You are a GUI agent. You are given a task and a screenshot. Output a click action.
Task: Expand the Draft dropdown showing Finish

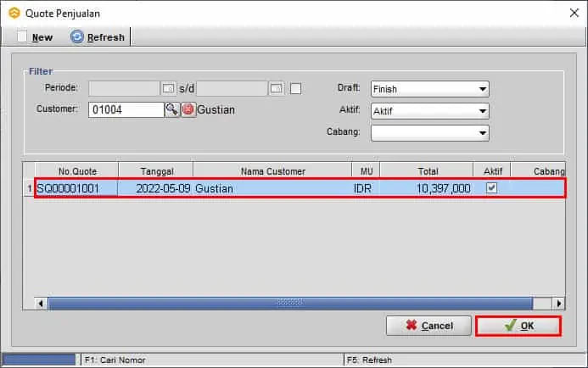[x=482, y=89]
